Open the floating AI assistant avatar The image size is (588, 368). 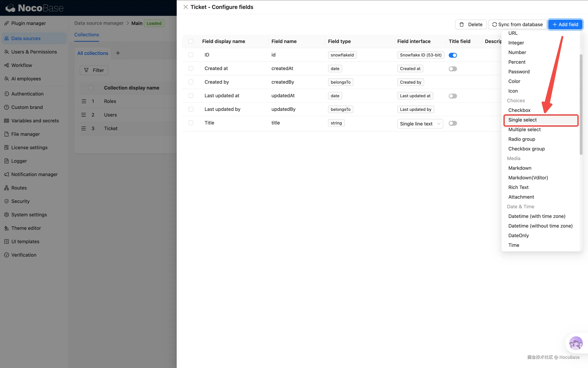coord(576,343)
